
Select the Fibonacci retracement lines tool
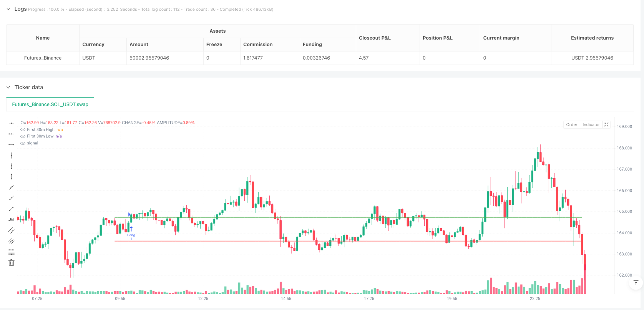pos(12,252)
